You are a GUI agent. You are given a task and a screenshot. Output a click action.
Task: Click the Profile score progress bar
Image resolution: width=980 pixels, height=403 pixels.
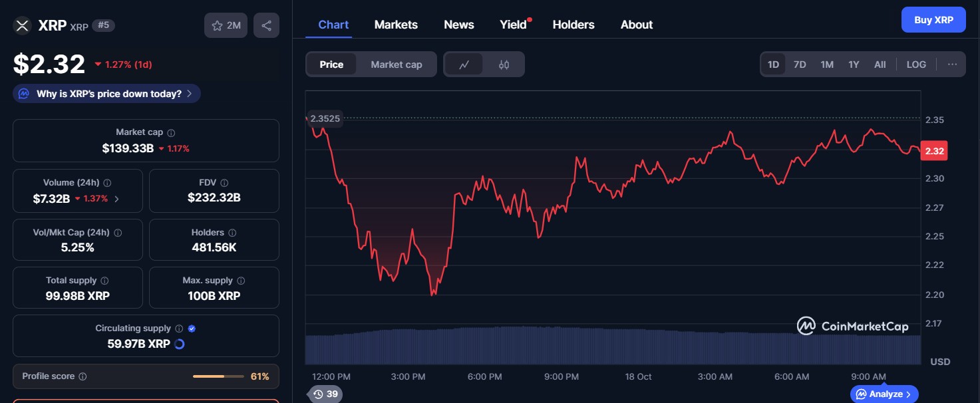pos(218,376)
